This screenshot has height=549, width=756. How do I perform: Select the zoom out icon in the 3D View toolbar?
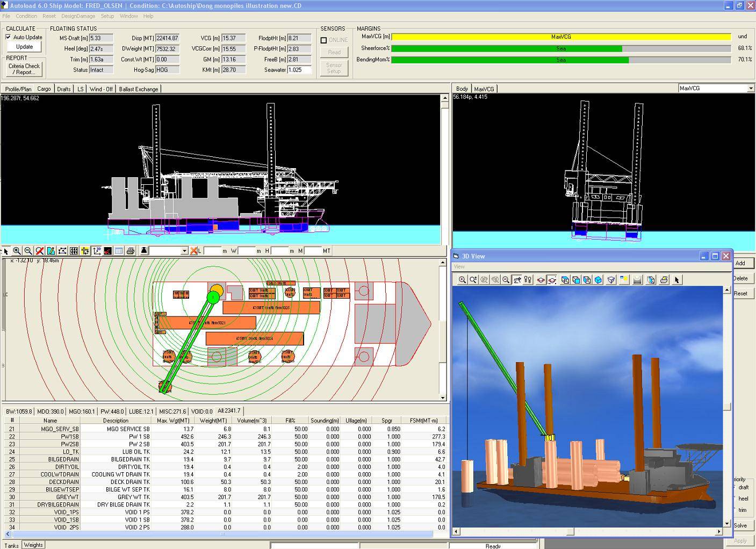tap(505, 280)
